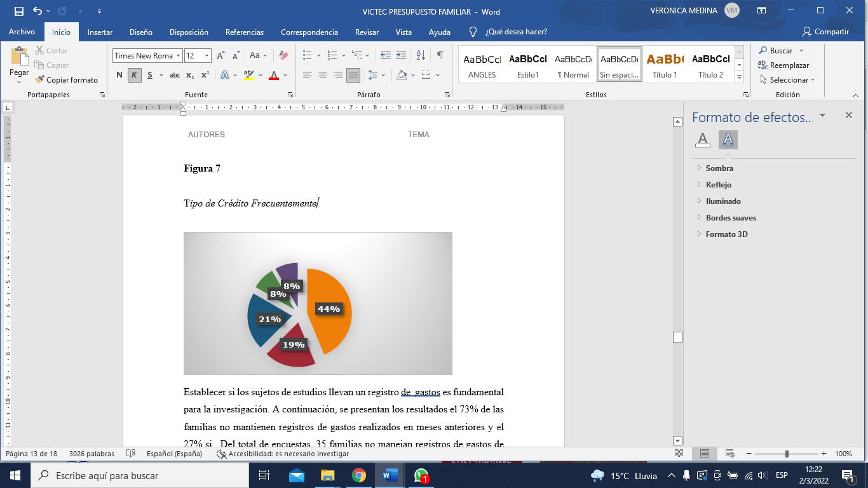Screen dimensions: 868x488
Task: Click the increase indent icon
Action: click(401, 55)
